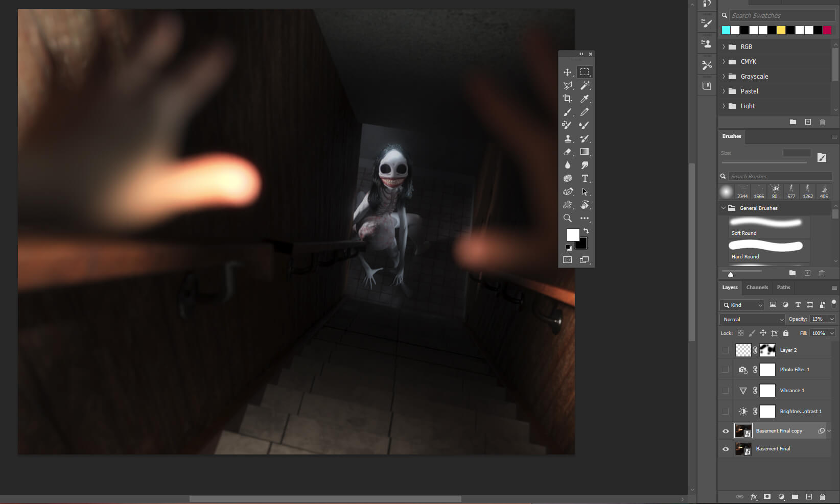Select the Horizontal Type tool
The height and width of the screenshot is (504, 840).
585,178
